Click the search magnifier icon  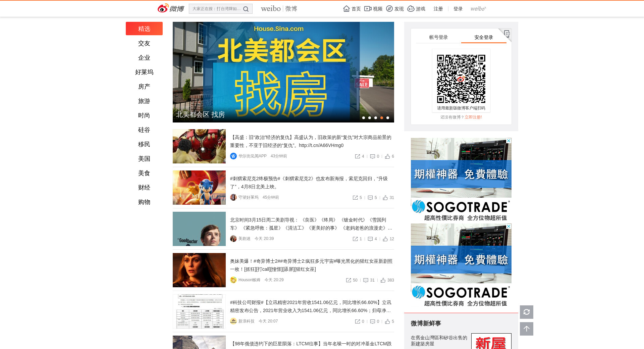click(246, 9)
